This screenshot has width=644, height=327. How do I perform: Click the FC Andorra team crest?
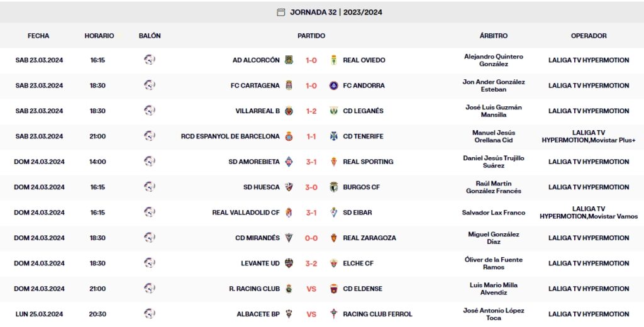click(334, 86)
